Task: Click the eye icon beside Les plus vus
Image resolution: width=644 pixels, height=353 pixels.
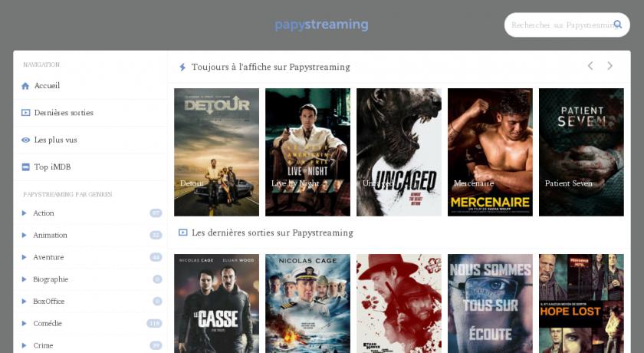Action: [x=25, y=140]
